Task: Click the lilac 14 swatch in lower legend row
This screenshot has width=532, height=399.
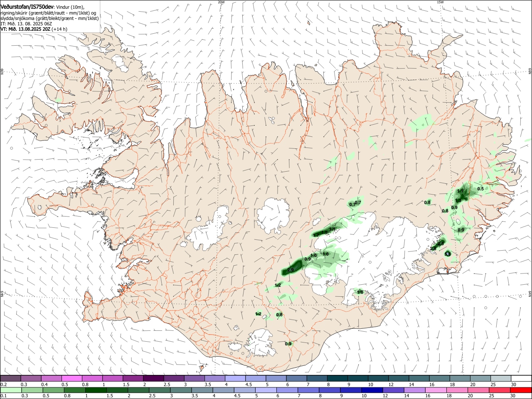Action: coord(414,390)
